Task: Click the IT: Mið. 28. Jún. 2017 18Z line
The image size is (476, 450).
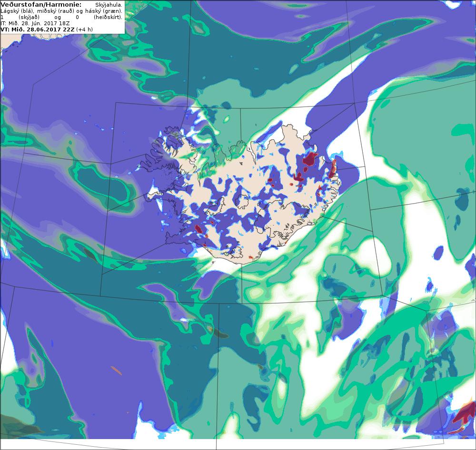Action: pyautogui.click(x=35, y=23)
